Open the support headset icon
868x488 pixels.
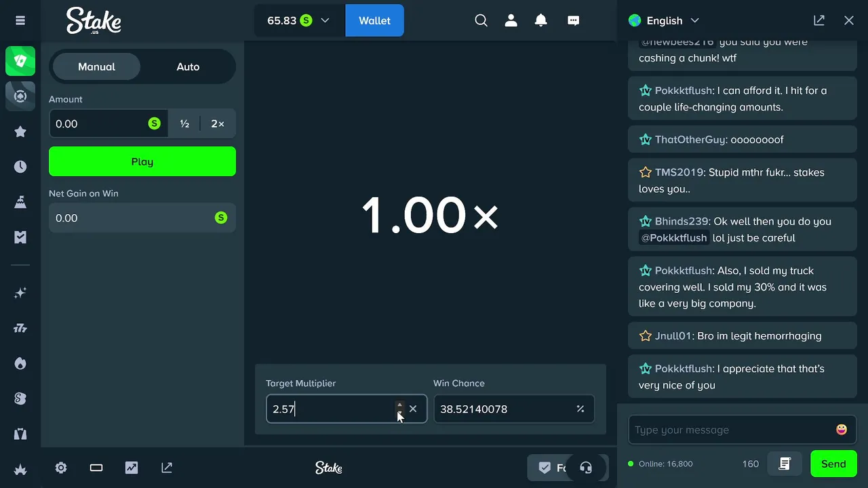586,468
